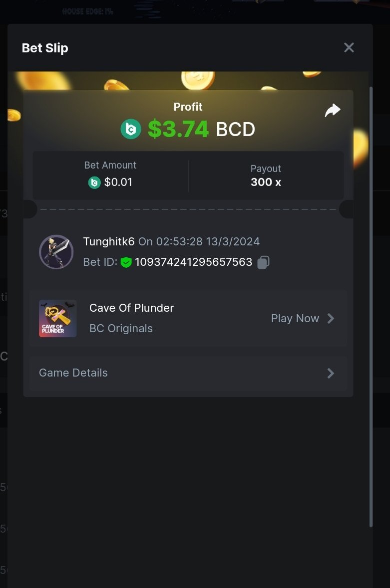Click the Play Now chevron arrow
The width and height of the screenshot is (390, 588).
point(330,318)
